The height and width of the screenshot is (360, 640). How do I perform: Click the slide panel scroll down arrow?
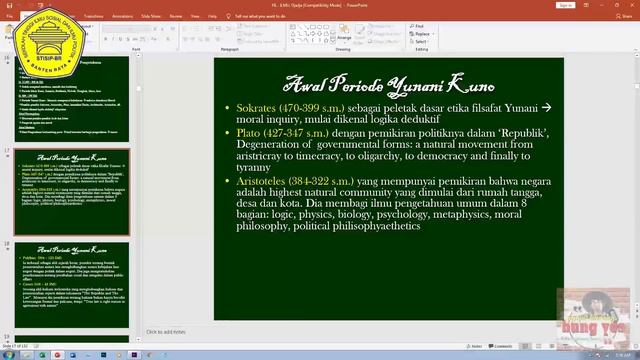pos(138,339)
